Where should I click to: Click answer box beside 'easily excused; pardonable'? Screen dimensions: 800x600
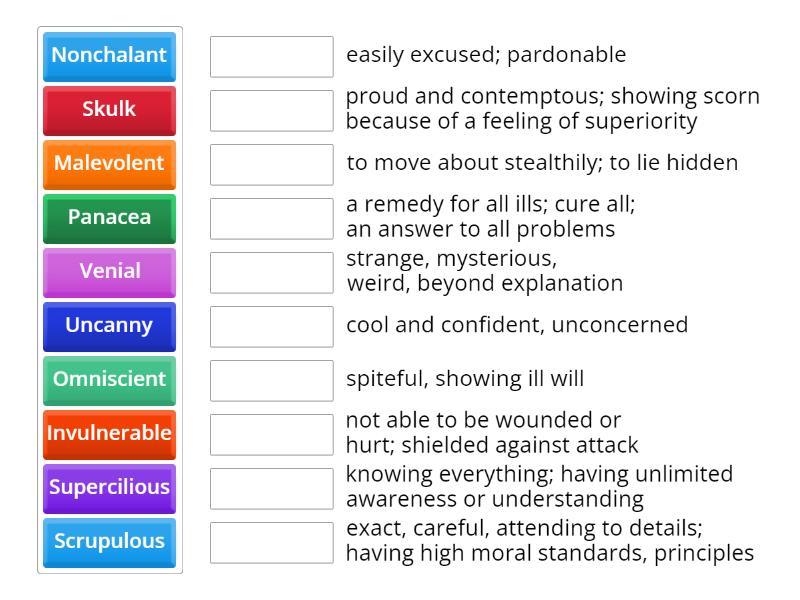click(271, 56)
